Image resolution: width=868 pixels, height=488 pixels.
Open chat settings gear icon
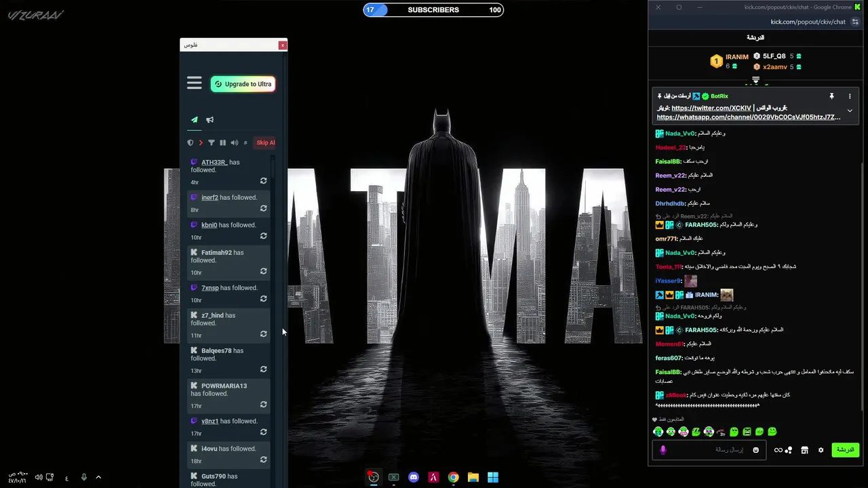[x=821, y=450]
